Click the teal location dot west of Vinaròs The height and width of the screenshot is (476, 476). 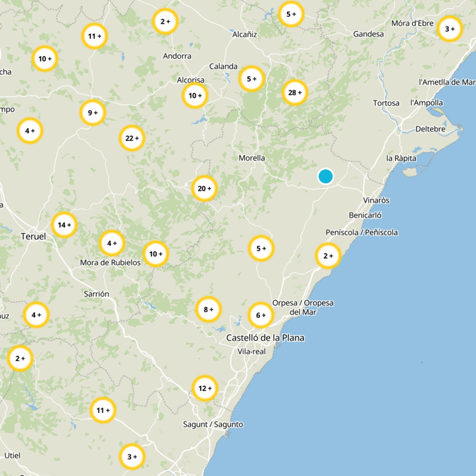click(x=326, y=176)
